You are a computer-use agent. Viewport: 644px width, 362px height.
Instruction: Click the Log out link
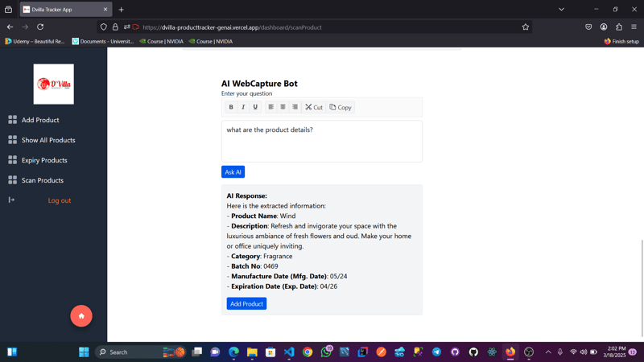(60, 200)
